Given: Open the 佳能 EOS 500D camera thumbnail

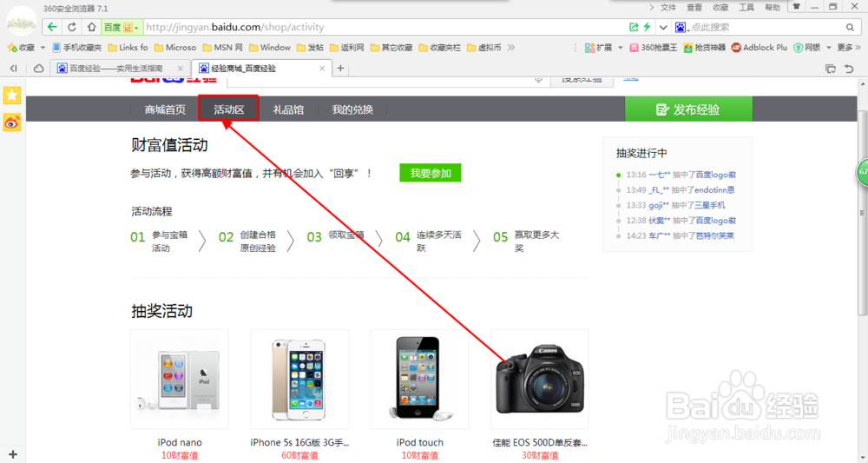Looking at the screenshot, I should pyautogui.click(x=540, y=380).
